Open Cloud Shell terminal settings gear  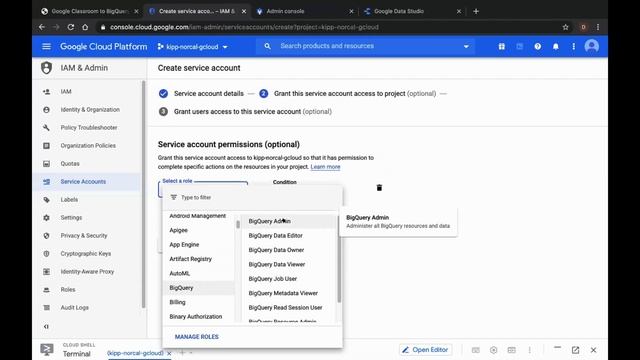click(x=493, y=350)
